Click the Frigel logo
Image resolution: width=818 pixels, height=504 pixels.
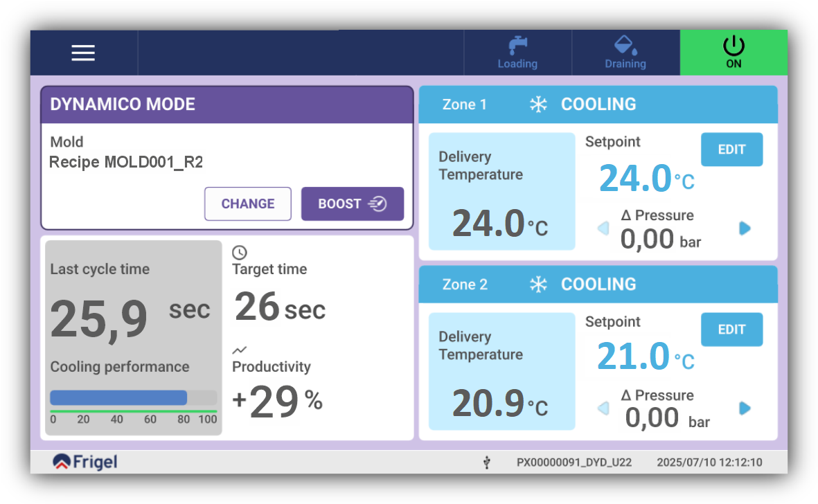85,462
